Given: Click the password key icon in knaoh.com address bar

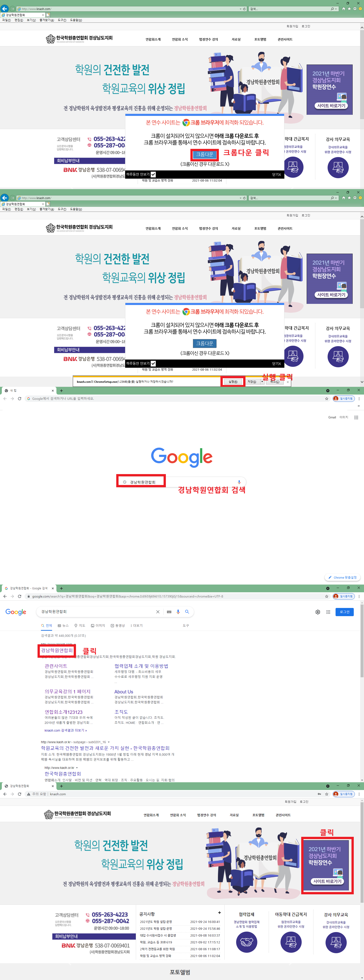Looking at the screenshot, I should point(319,794).
